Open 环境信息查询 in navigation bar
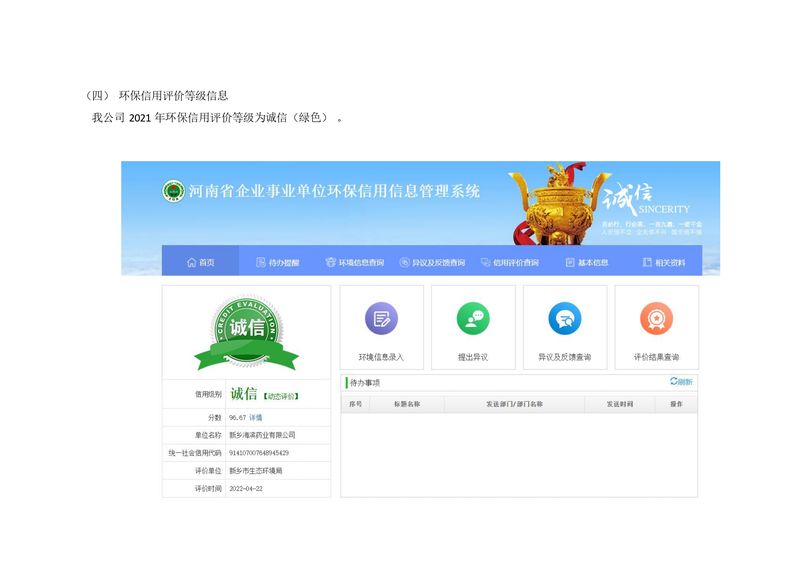 (354, 262)
